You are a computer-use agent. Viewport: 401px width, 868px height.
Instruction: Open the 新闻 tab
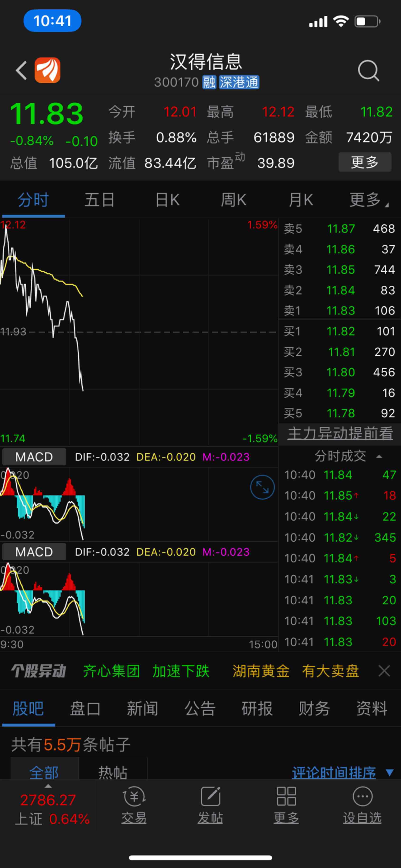142,708
